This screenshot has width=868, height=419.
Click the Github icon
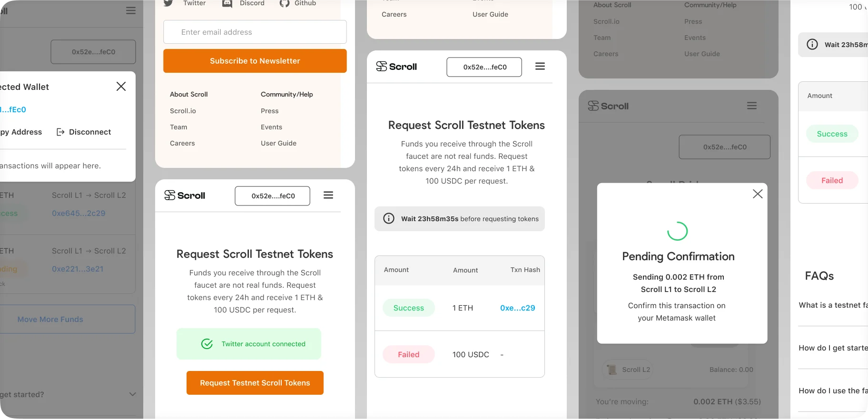(285, 3)
